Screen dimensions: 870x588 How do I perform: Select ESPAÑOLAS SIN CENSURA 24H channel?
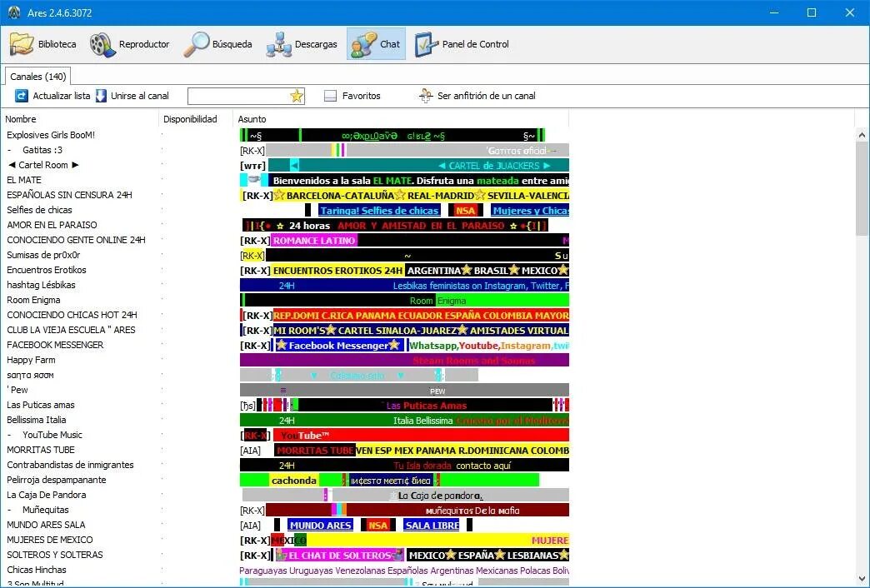(69, 195)
